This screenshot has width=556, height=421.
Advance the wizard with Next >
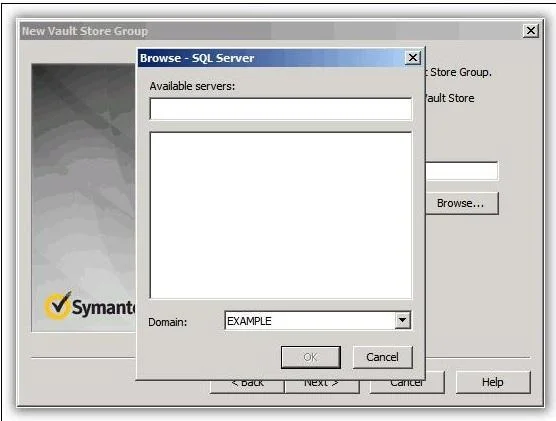322,386
